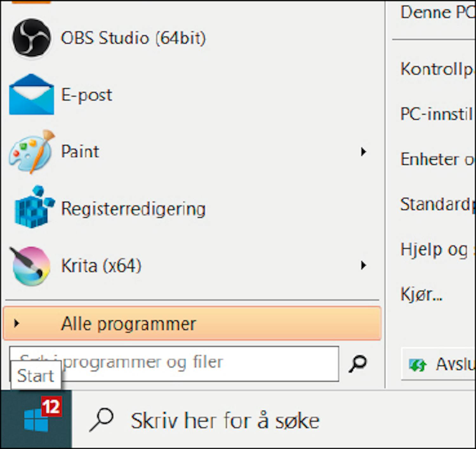The height and width of the screenshot is (449, 476).
Task: Expand Alle programmer list
Action: [128, 324]
